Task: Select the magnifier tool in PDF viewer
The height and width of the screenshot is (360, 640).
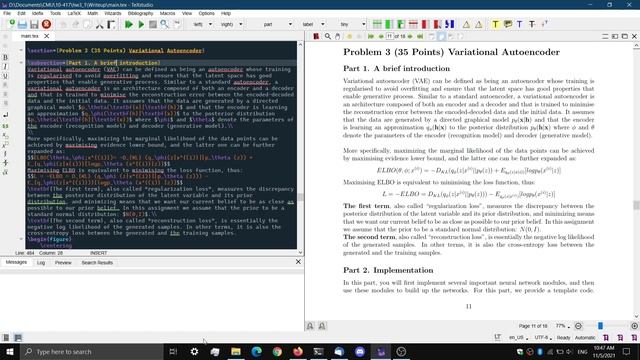Action: click(327, 36)
